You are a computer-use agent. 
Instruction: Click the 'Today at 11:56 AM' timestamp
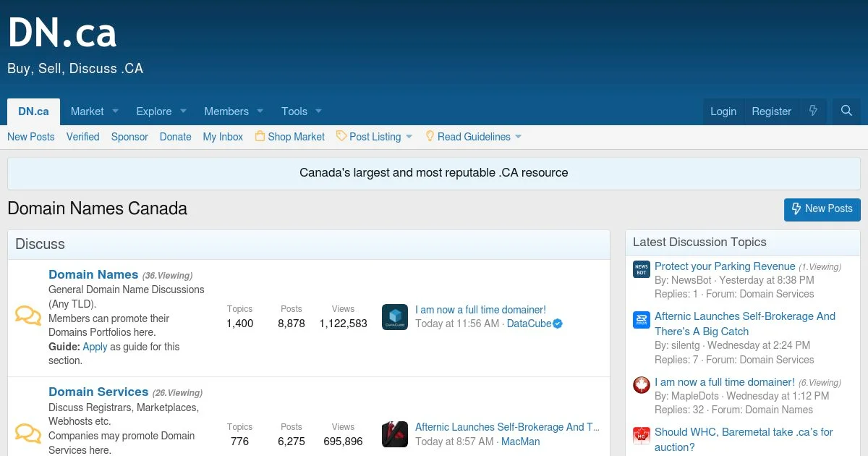[457, 324]
